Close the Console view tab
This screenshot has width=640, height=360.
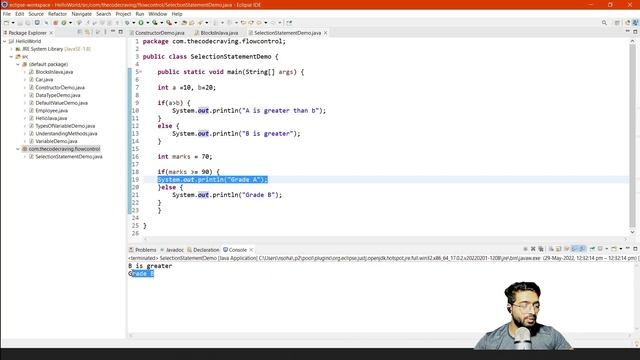tap(251, 250)
